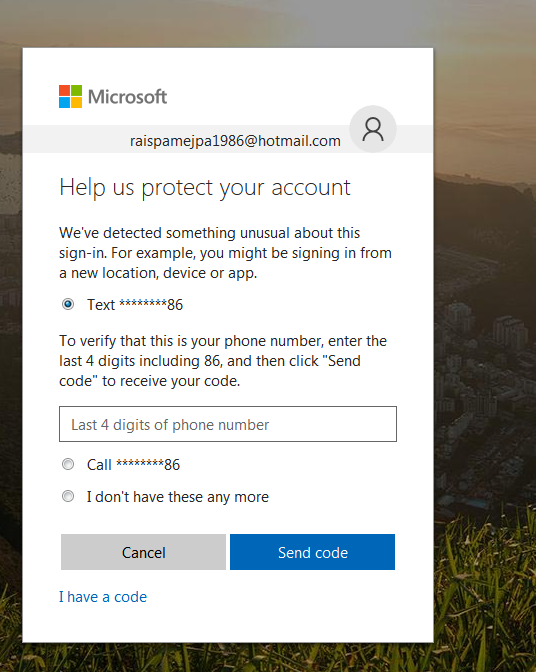Click the "I don't have these any more" label text
This screenshot has width=536, height=672.
point(178,497)
